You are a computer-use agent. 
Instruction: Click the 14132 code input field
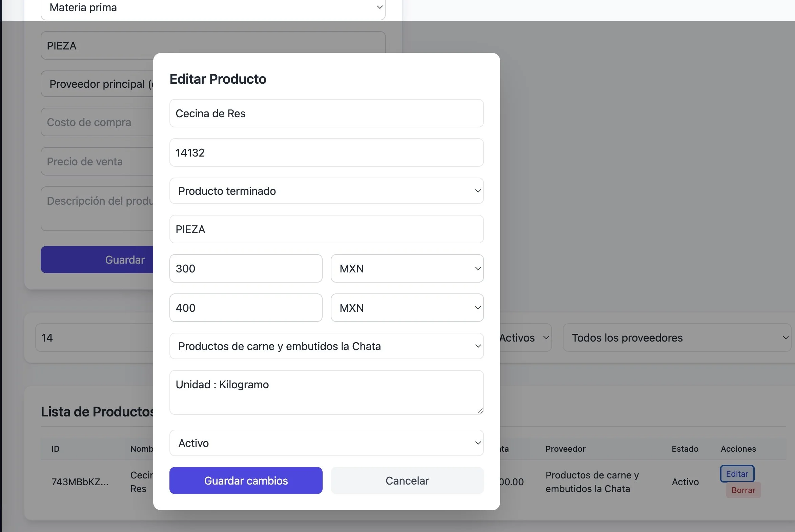coord(326,153)
